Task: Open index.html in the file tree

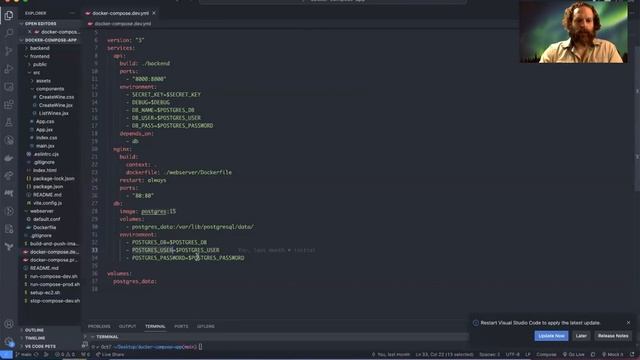Action: point(44,170)
